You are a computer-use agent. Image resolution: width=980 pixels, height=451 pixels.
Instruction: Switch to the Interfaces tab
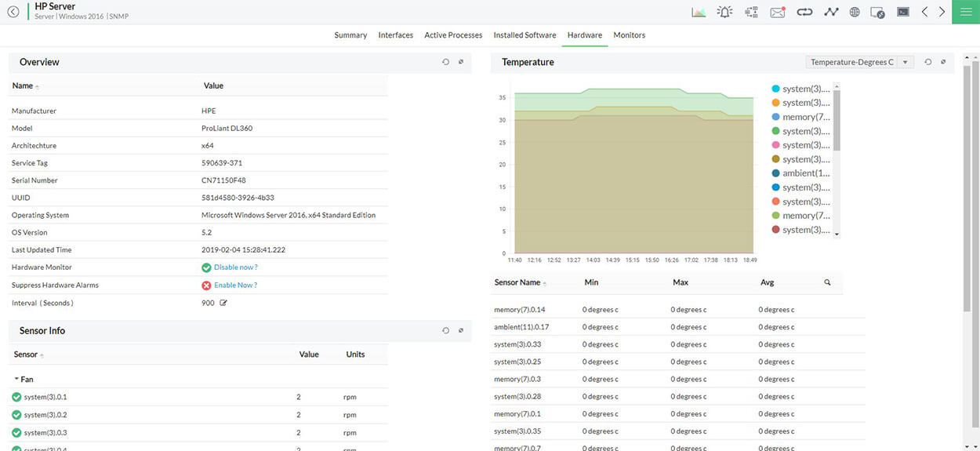coord(395,35)
